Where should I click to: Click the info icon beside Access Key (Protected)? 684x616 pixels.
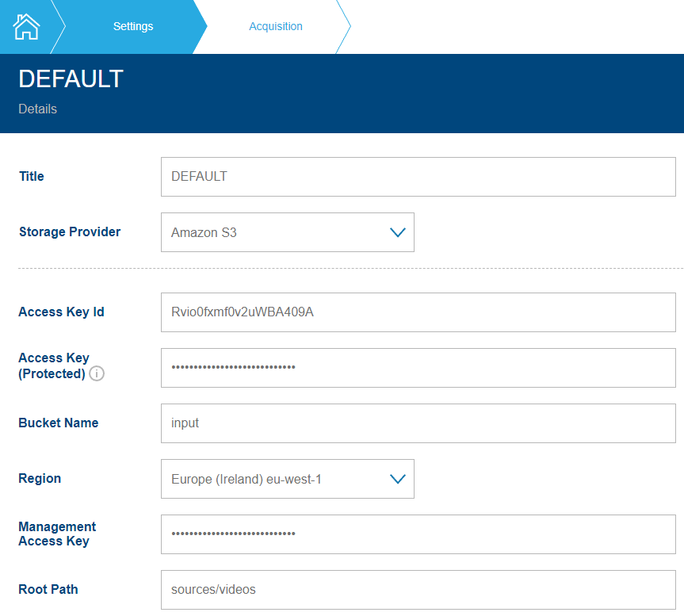[97, 373]
